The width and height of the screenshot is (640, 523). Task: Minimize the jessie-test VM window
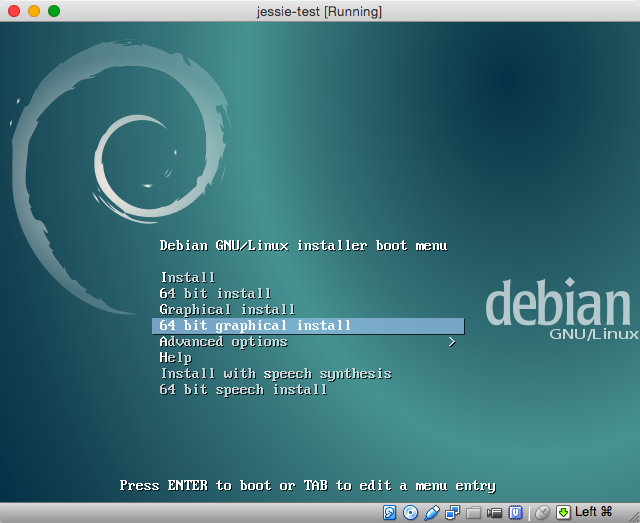tap(34, 11)
